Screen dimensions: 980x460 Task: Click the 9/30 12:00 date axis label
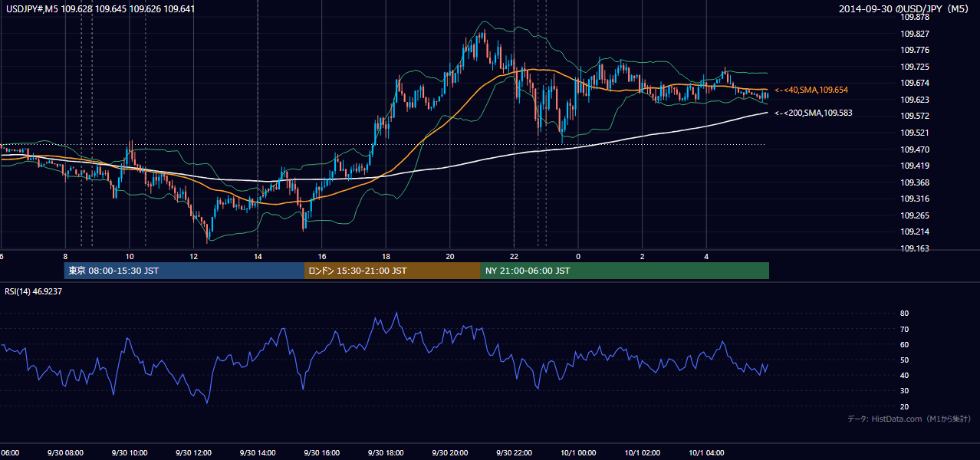[193, 453]
